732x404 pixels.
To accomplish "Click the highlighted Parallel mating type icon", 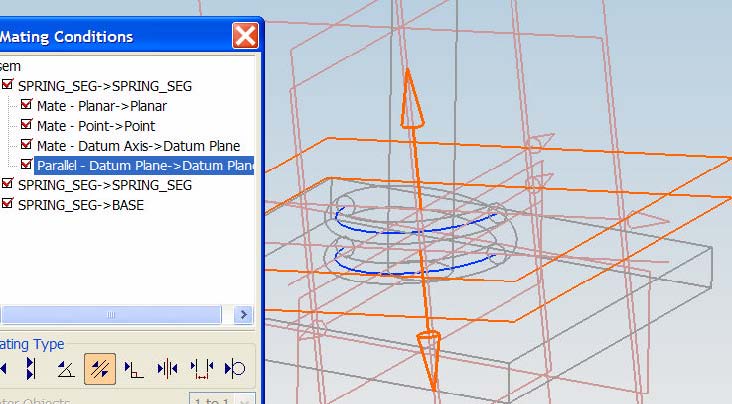I will 99,368.
